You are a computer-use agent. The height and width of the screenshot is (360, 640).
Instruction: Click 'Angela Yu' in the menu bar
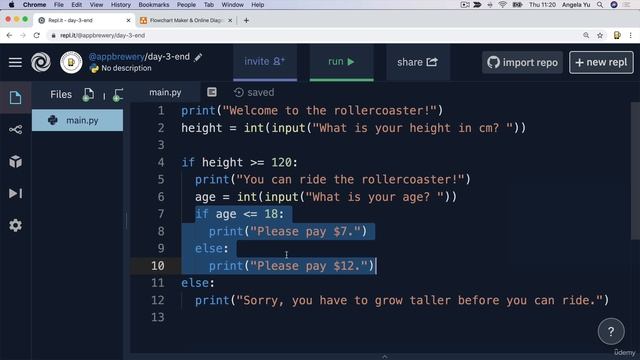pos(576,5)
